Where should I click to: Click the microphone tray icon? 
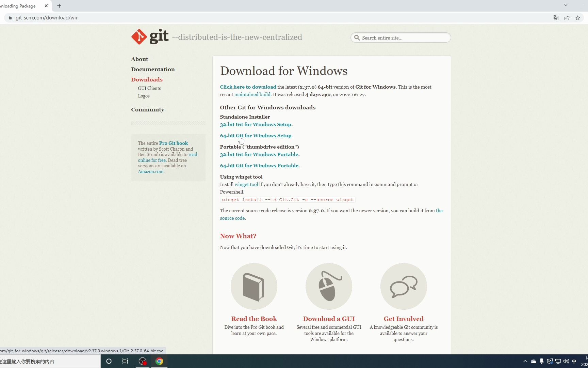(x=541, y=361)
